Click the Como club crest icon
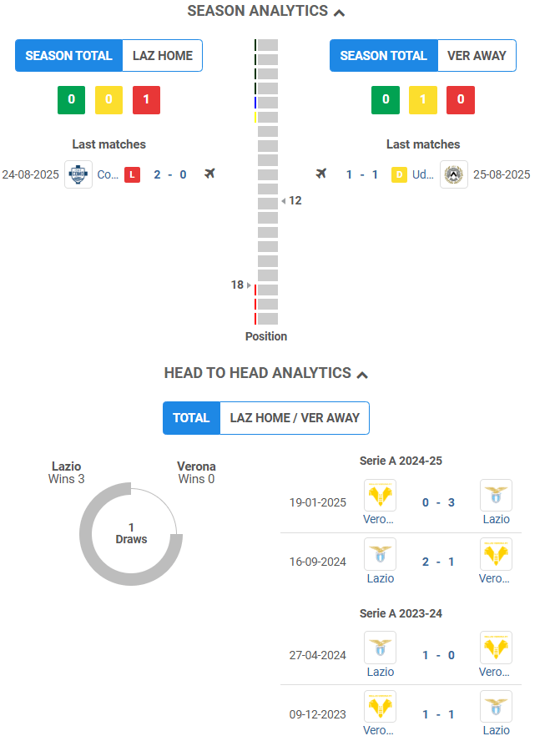 pyautogui.click(x=78, y=174)
